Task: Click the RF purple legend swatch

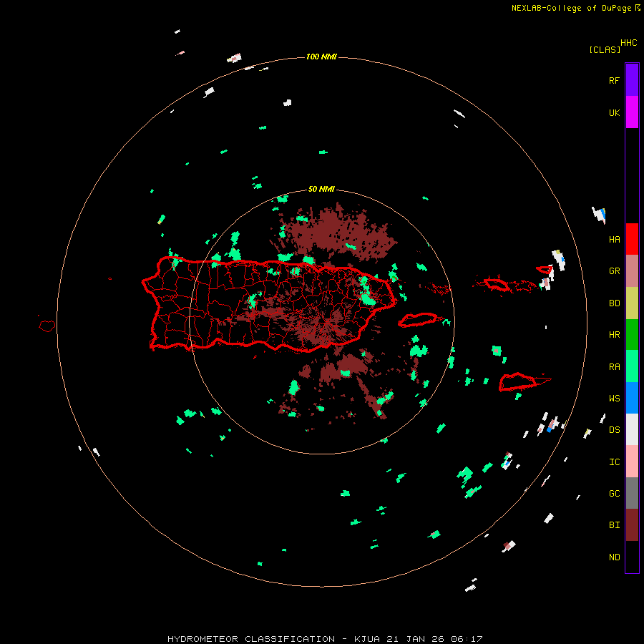Action: [x=632, y=80]
